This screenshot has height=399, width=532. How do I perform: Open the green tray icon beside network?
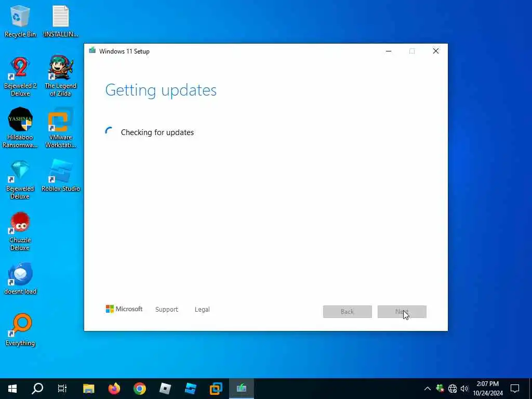point(440,389)
